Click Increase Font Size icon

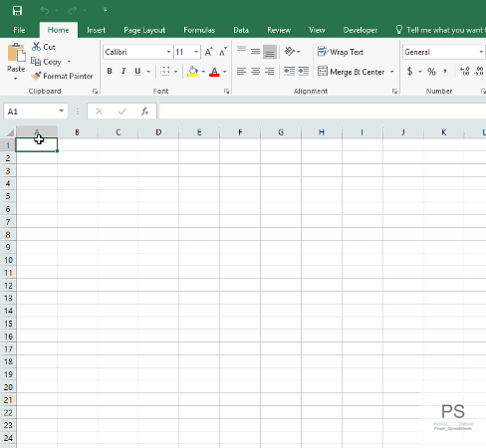click(x=208, y=52)
